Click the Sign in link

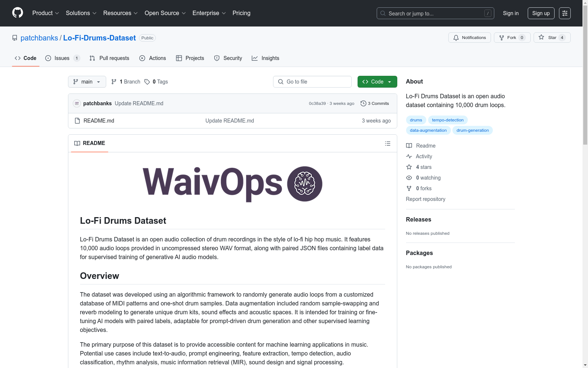point(511,13)
